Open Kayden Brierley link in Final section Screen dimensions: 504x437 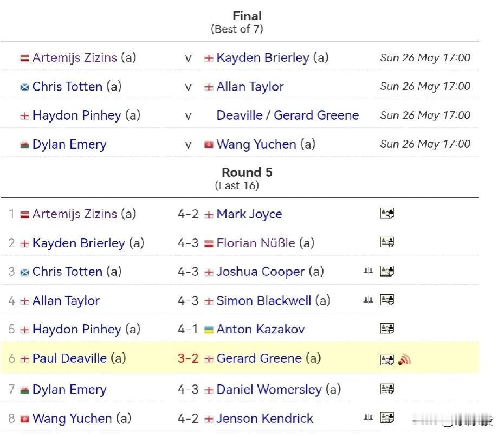coord(263,58)
